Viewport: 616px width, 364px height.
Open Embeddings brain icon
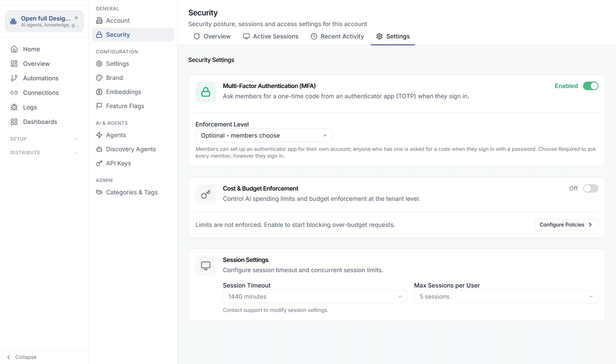tap(99, 92)
